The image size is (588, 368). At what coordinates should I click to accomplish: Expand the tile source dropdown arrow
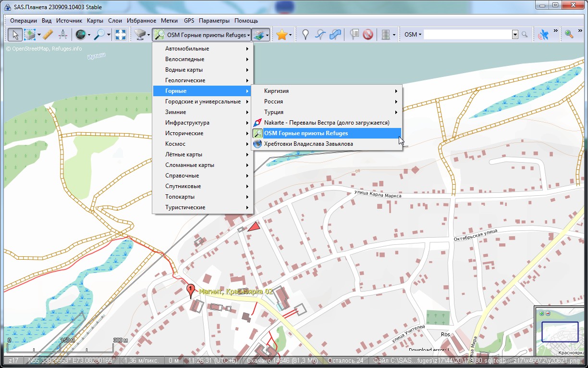148,34
